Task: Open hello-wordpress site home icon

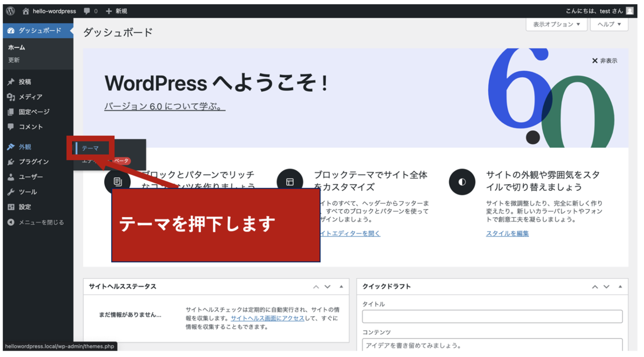Action: click(x=26, y=11)
